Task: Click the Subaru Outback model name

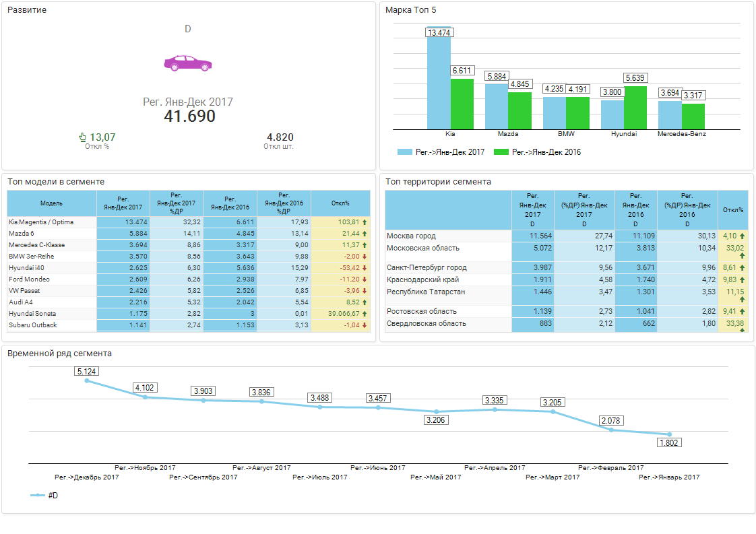Action: point(32,325)
